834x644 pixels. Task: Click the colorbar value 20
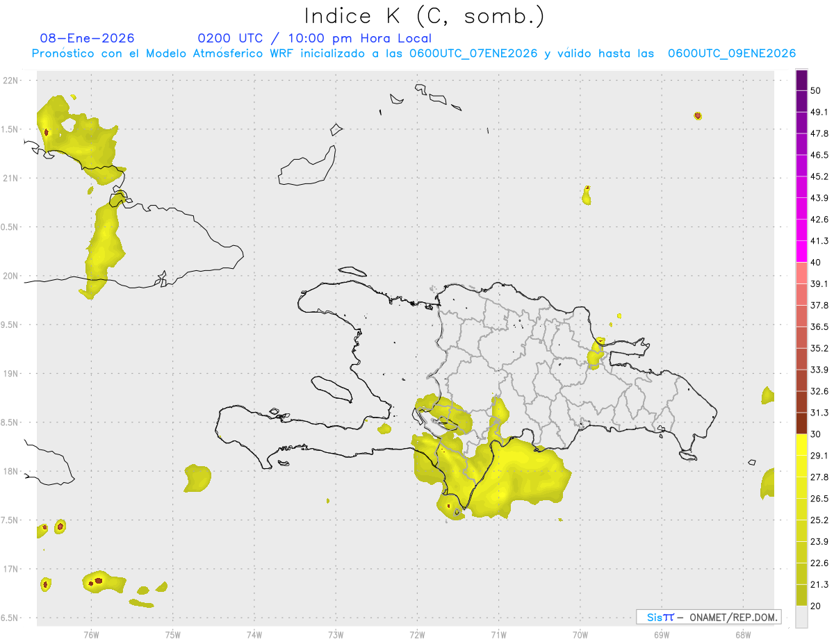pos(816,606)
